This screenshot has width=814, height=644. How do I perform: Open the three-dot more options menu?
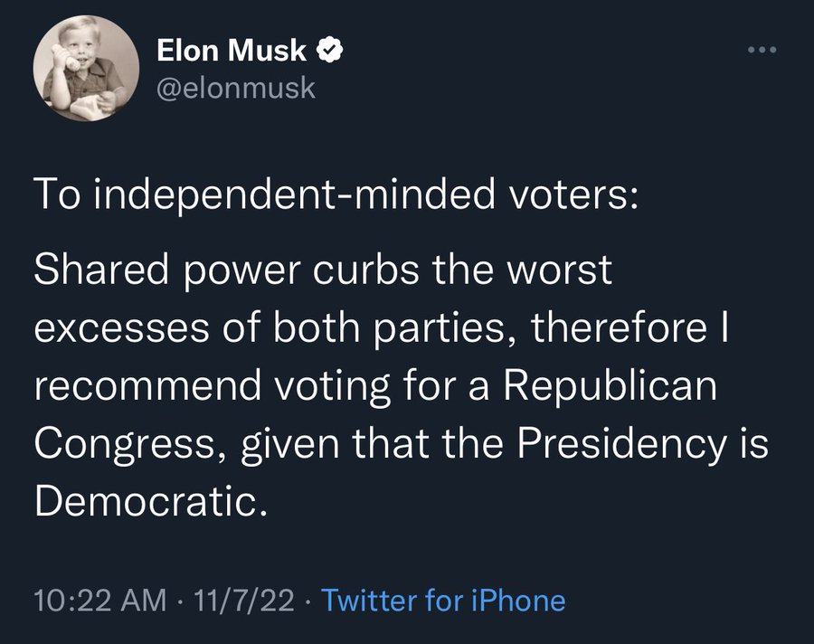pyautogui.click(x=762, y=51)
